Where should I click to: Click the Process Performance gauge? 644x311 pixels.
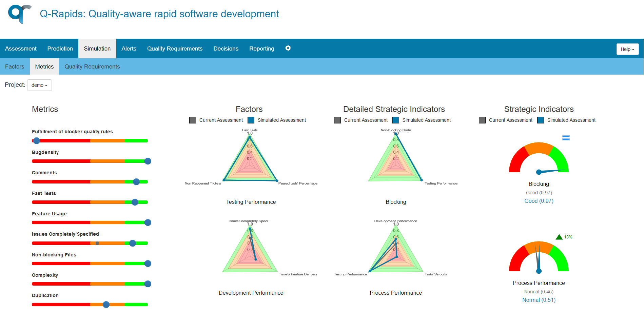tap(539, 258)
